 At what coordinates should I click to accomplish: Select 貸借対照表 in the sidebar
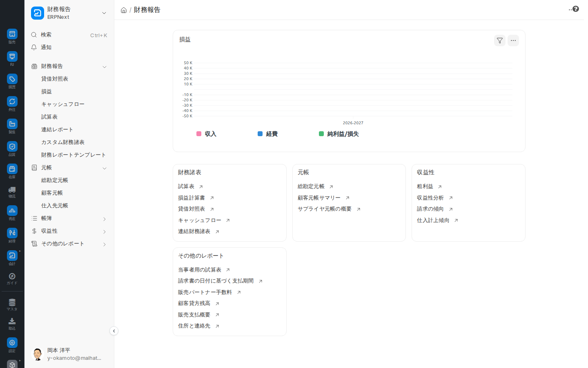pyautogui.click(x=55, y=79)
